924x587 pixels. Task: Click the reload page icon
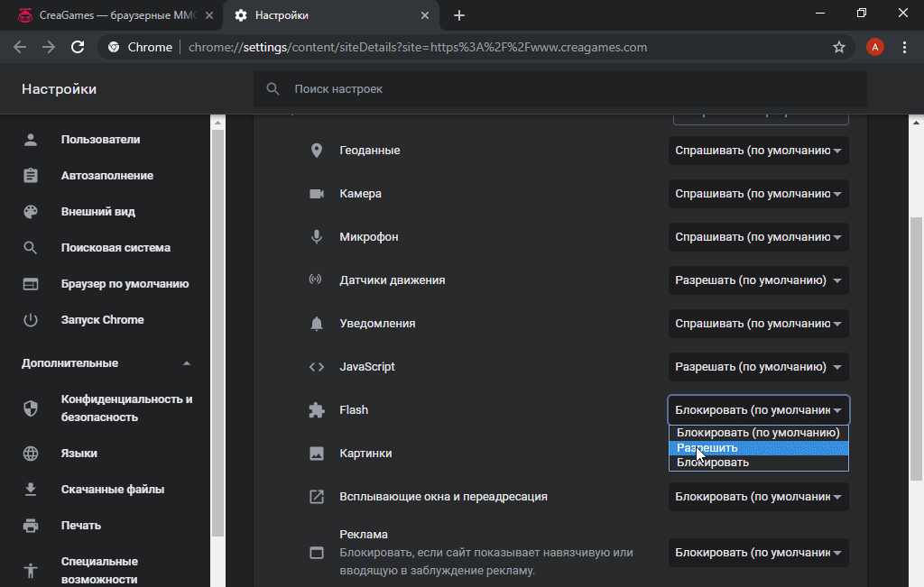click(x=78, y=47)
